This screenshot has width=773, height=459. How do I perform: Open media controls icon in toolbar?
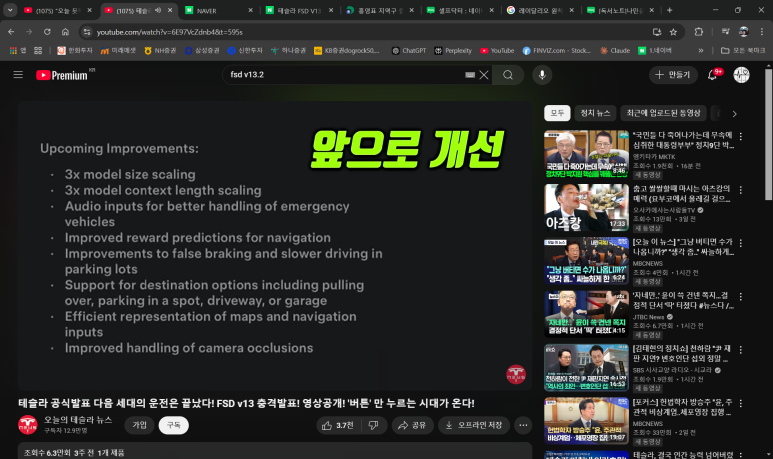[725, 32]
